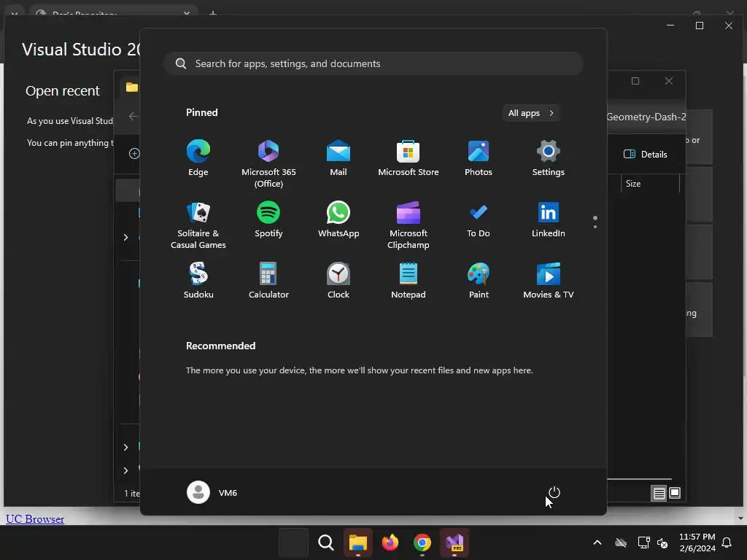Focus the Start menu search field
This screenshot has height=560, width=747.
(x=373, y=63)
